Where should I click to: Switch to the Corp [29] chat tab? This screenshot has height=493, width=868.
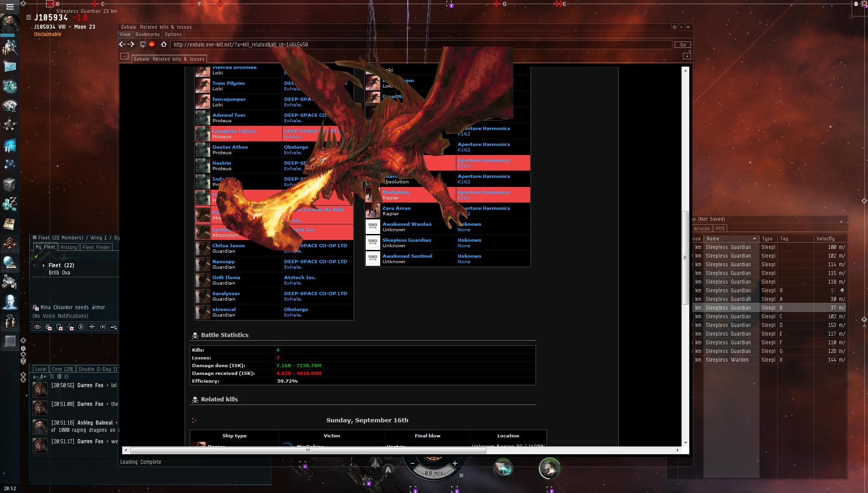coord(62,369)
